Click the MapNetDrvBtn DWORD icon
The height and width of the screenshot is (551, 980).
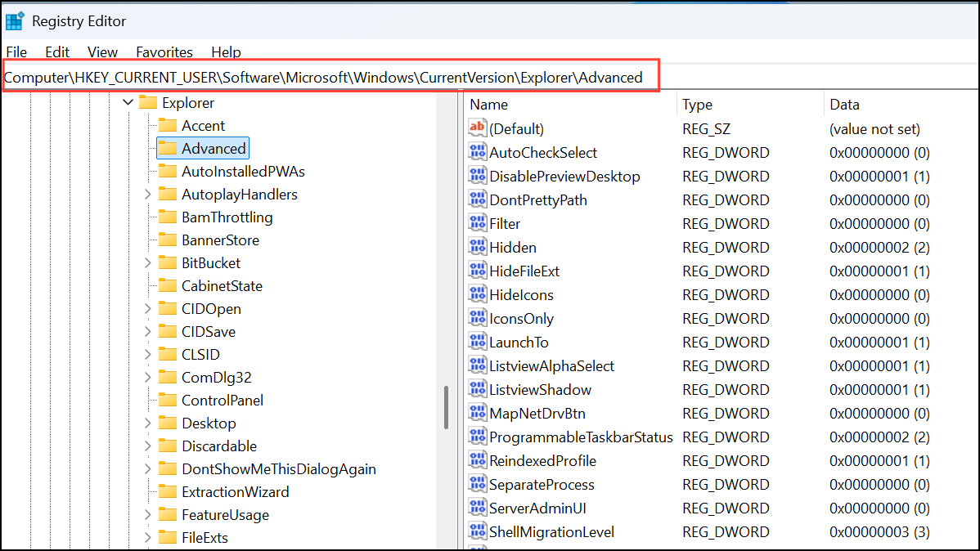point(478,413)
